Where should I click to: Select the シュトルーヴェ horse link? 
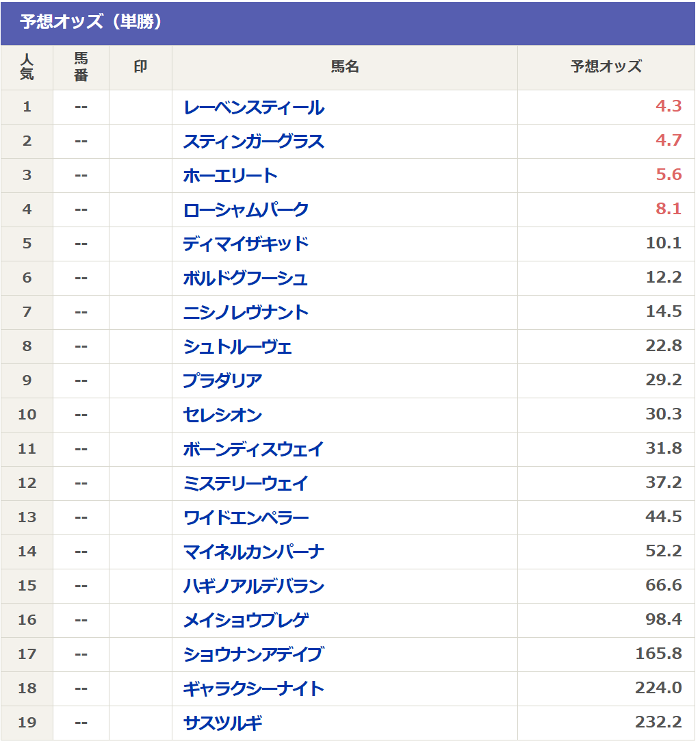pos(237,347)
